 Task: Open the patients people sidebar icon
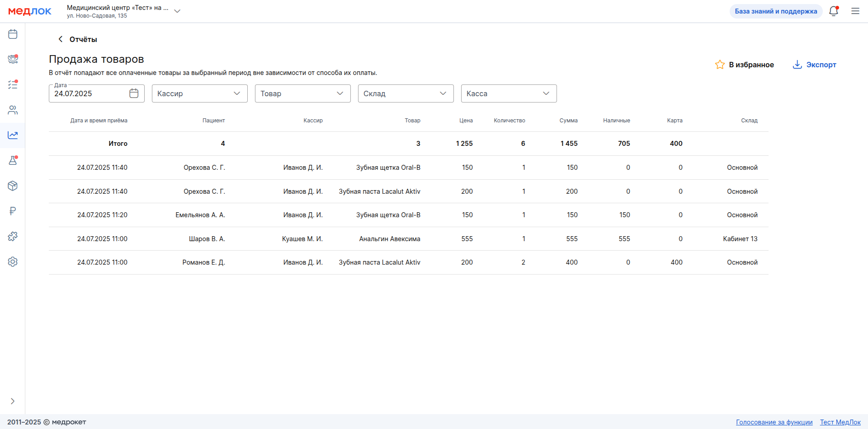pos(13,110)
